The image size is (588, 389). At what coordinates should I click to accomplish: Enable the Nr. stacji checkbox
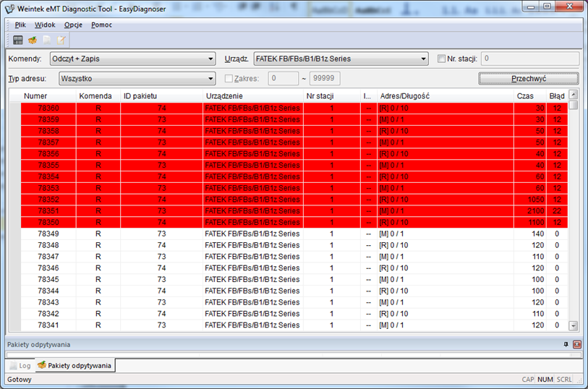(x=441, y=59)
